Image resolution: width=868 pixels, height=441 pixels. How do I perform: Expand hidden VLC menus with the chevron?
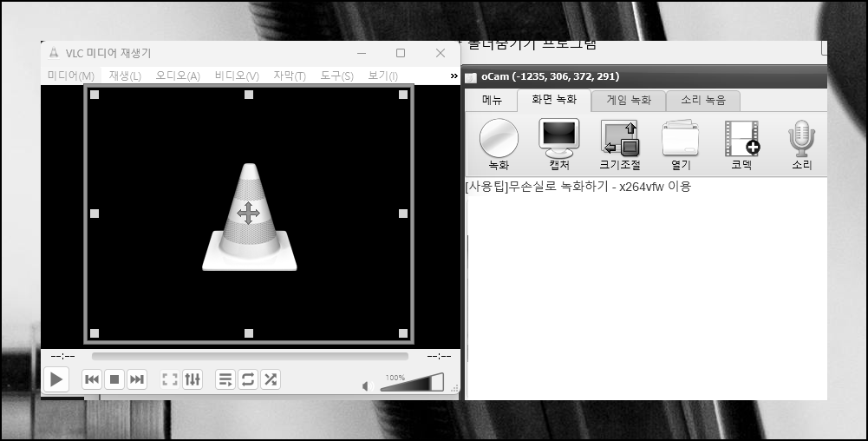(x=454, y=76)
